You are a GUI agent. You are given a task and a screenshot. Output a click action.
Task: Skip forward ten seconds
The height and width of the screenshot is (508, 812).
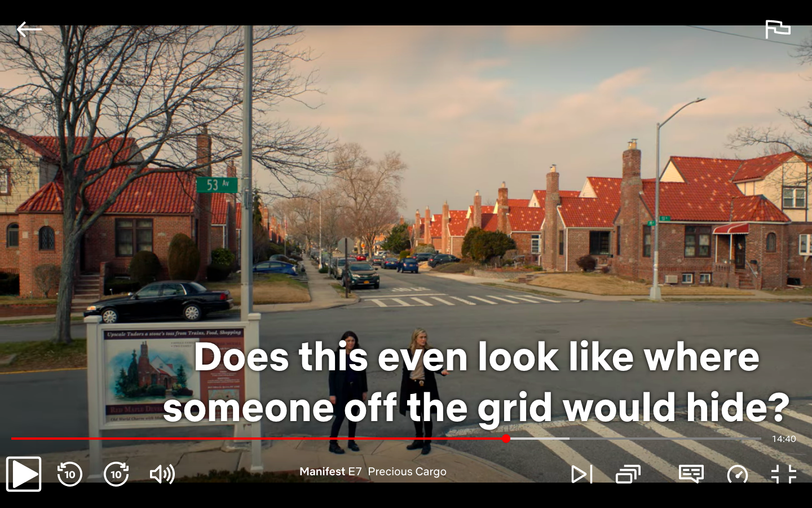point(116,474)
